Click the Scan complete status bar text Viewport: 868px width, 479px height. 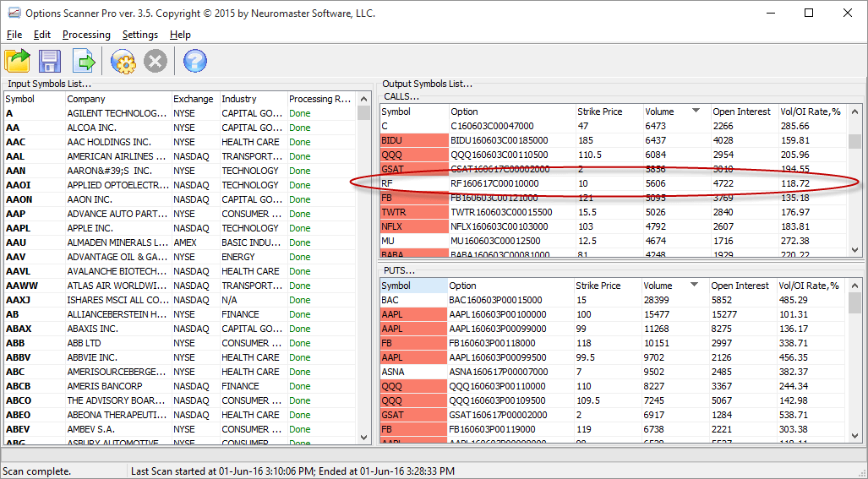[x=37, y=471]
